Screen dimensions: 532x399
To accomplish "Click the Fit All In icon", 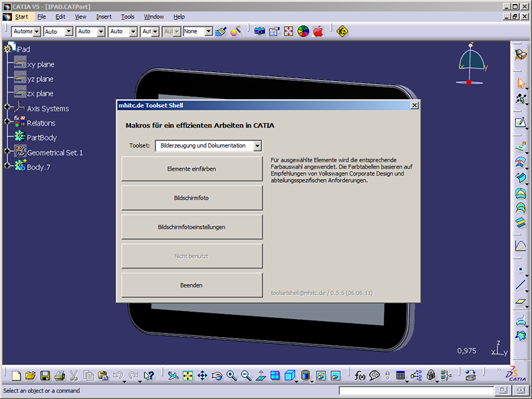I will click(188, 375).
